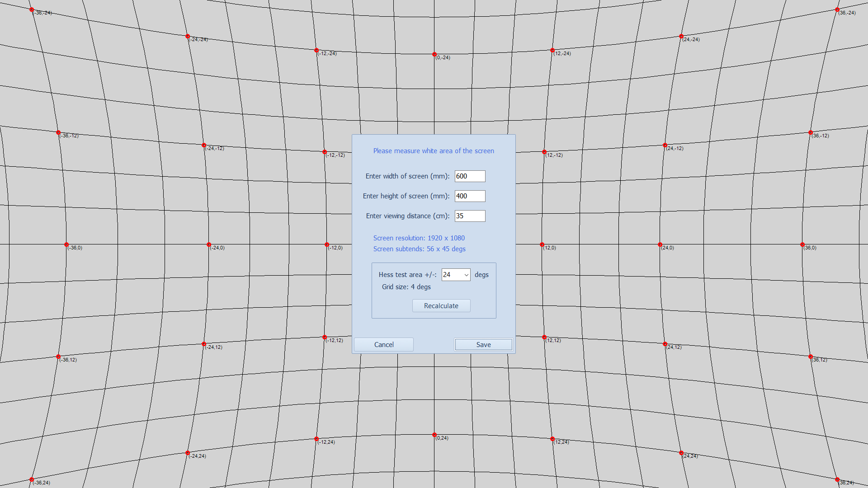Click the red marker at (24,-24)
This screenshot has height=488, width=868.
click(681, 37)
